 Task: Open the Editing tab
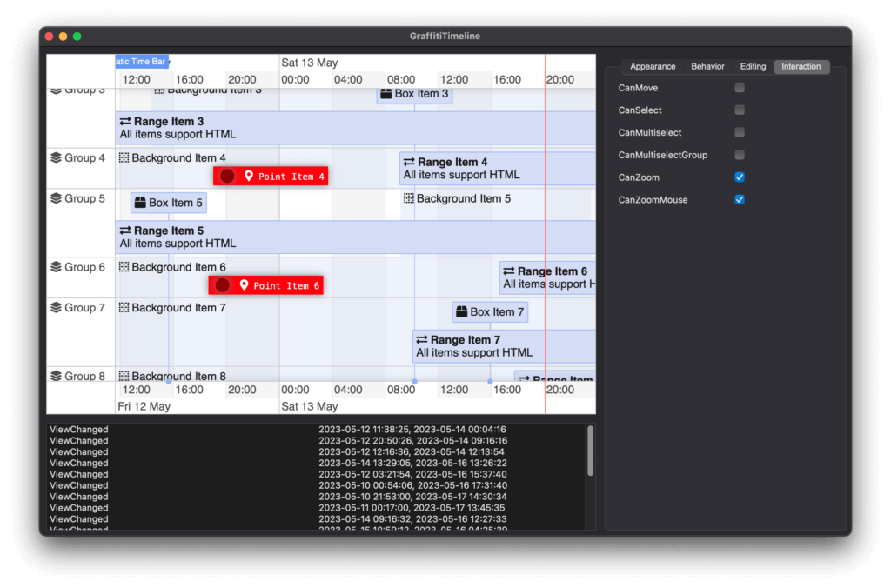click(x=753, y=66)
